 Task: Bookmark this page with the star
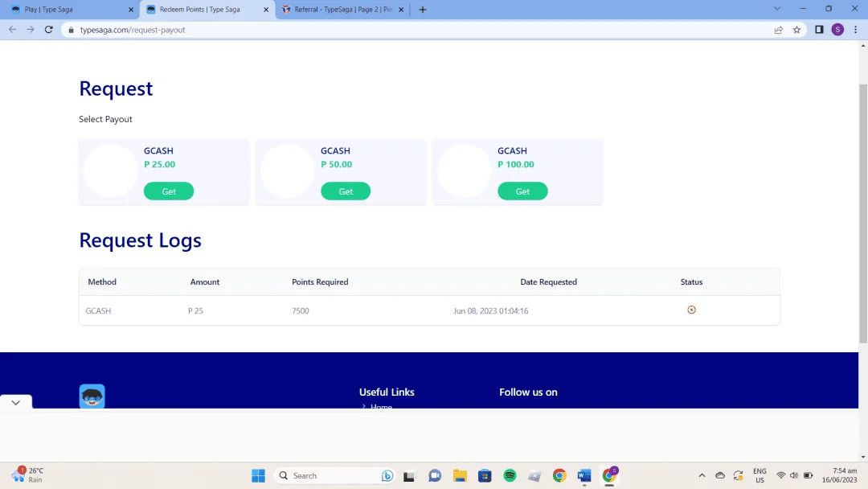(796, 30)
